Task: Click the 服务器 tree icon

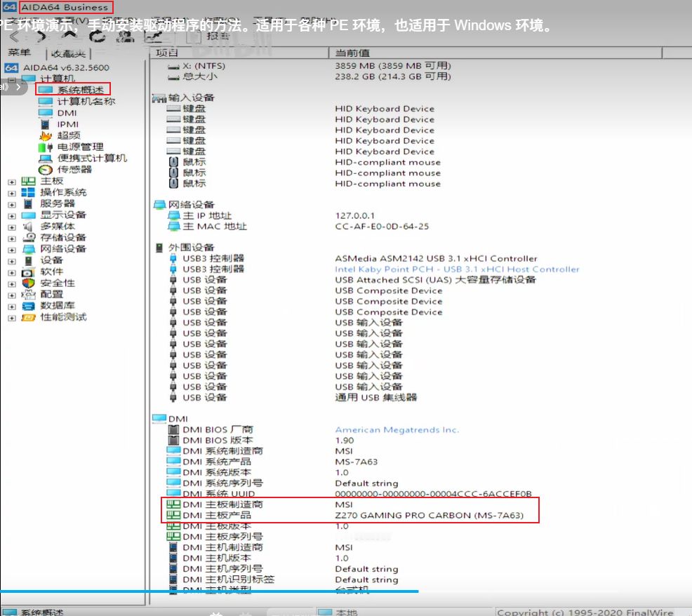Action: pos(28,203)
